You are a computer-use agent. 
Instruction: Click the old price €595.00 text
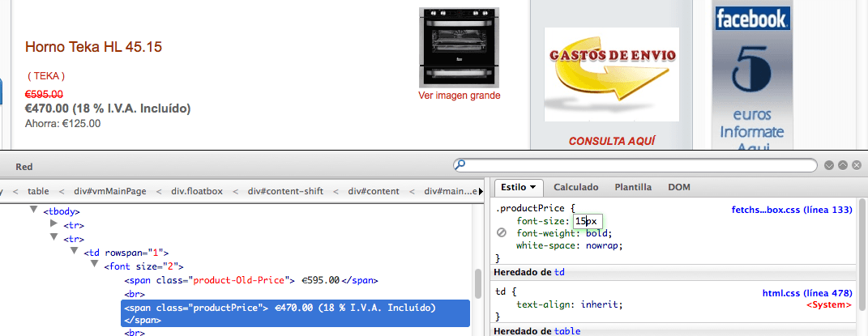[x=45, y=95]
